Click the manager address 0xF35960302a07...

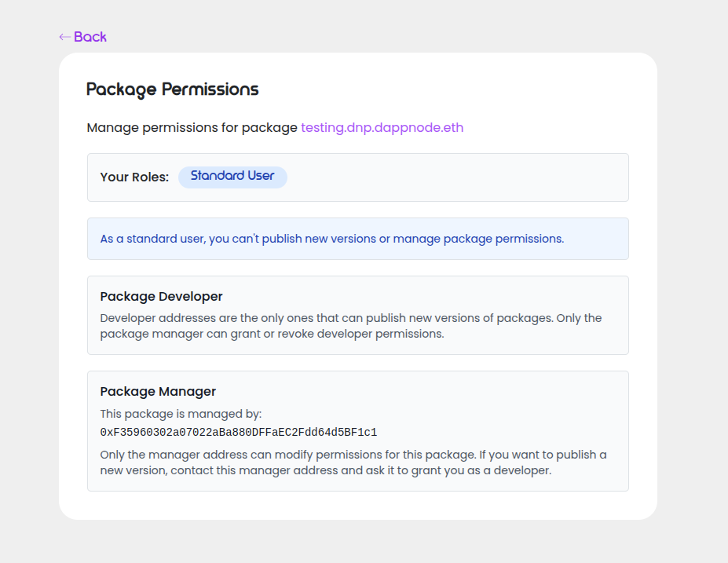point(238,433)
